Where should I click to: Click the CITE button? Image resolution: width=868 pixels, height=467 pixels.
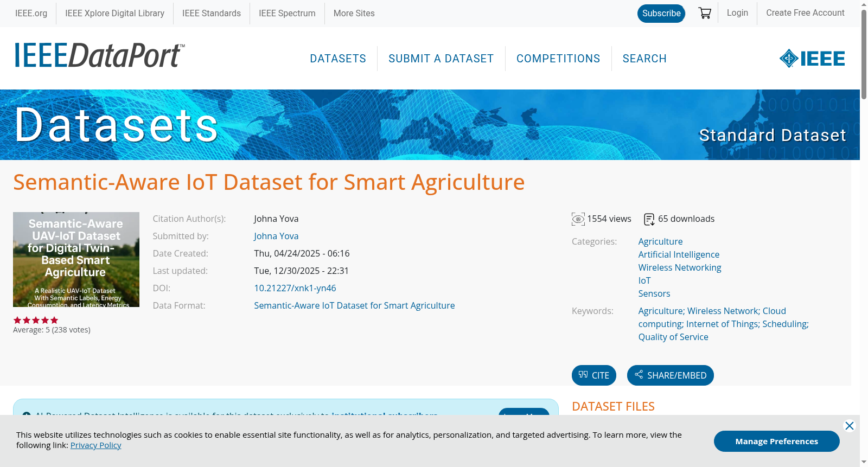click(594, 375)
